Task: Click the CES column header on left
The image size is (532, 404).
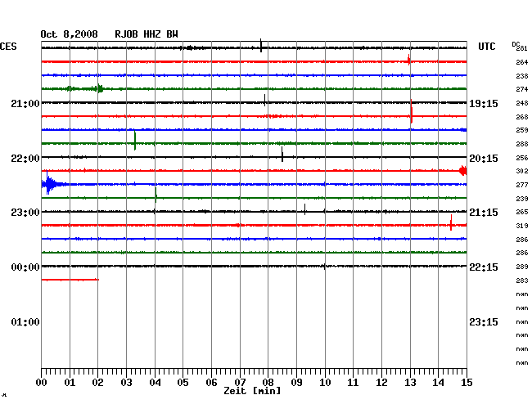Action: pyautogui.click(x=8, y=47)
